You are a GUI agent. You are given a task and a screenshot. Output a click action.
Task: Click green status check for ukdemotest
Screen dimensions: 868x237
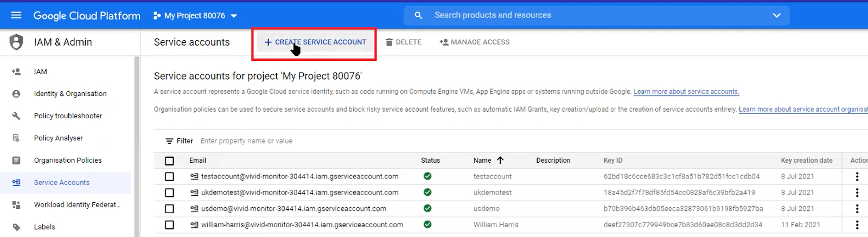(x=427, y=193)
